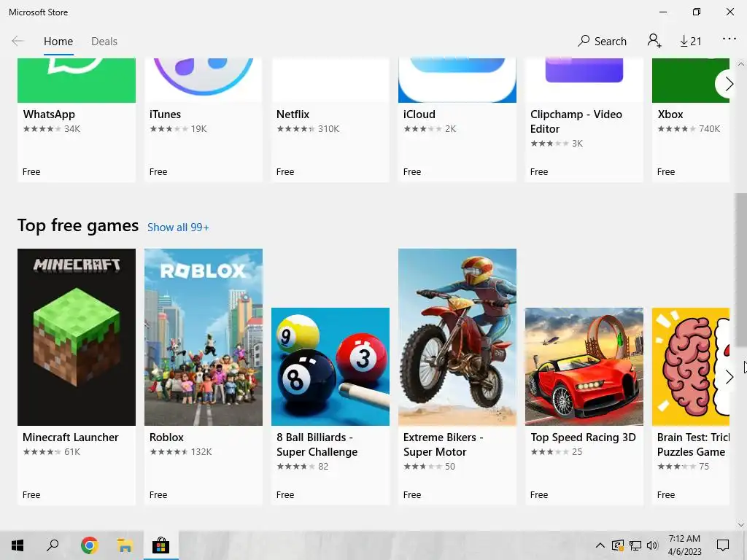Open the Clipchamp app image
Screen dimensions: 747x560
click(584, 80)
